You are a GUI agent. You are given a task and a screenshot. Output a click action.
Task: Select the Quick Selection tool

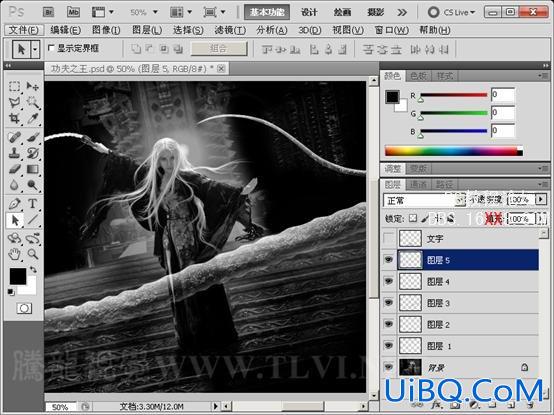click(x=33, y=103)
